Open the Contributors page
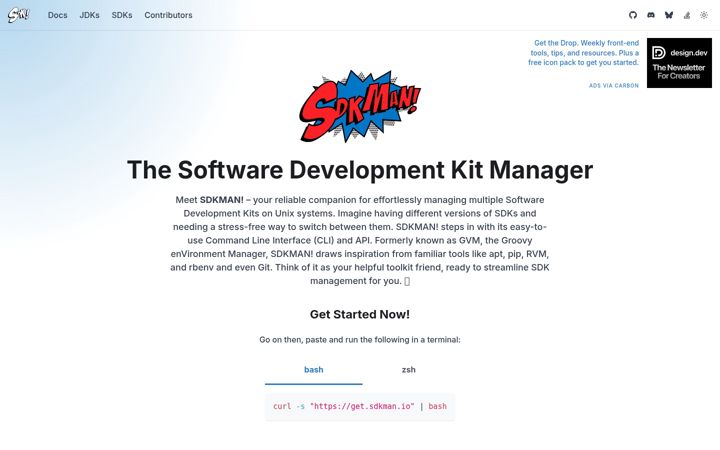720x450 pixels. [x=168, y=15]
